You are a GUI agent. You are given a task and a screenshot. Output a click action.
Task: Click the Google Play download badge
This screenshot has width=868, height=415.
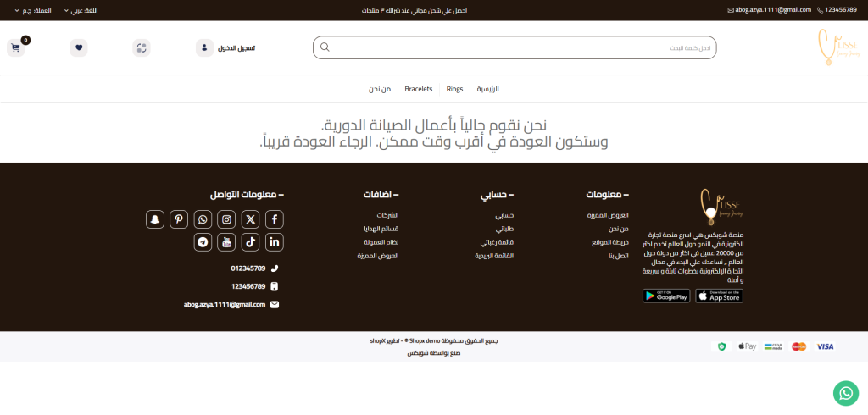[665, 296]
